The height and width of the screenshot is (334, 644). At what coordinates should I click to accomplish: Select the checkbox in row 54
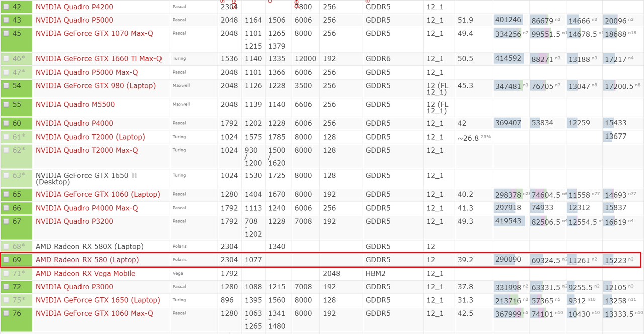(x=6, y=86)
